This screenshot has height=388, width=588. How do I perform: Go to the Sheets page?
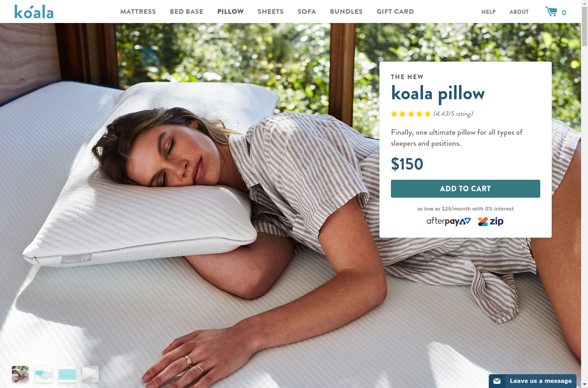pos(271,11)
